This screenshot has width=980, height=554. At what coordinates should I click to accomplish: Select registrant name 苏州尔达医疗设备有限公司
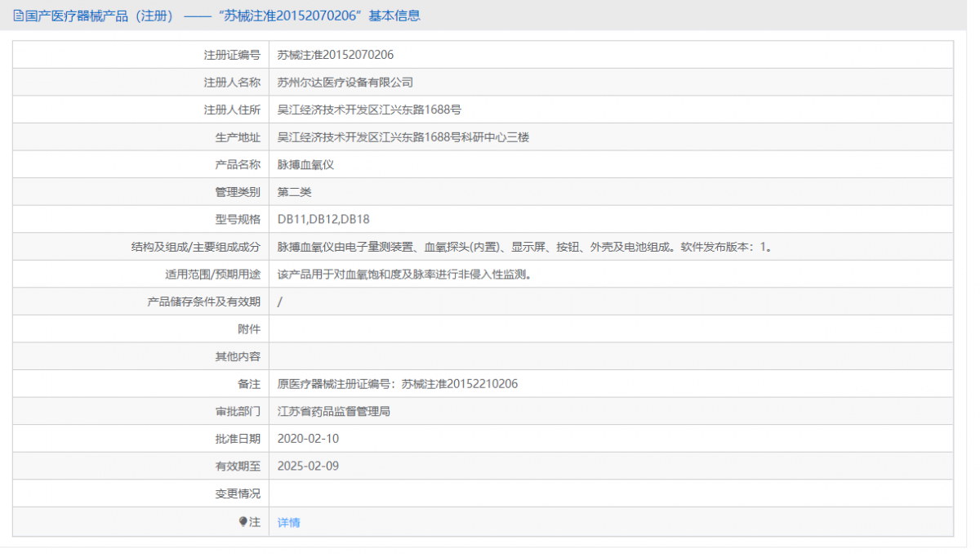345,83
